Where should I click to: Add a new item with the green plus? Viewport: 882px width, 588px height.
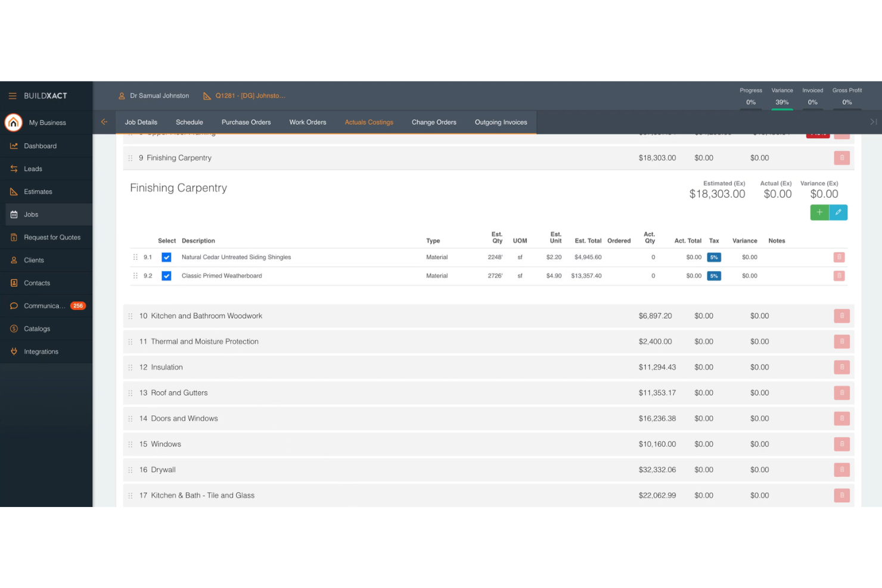819,212
